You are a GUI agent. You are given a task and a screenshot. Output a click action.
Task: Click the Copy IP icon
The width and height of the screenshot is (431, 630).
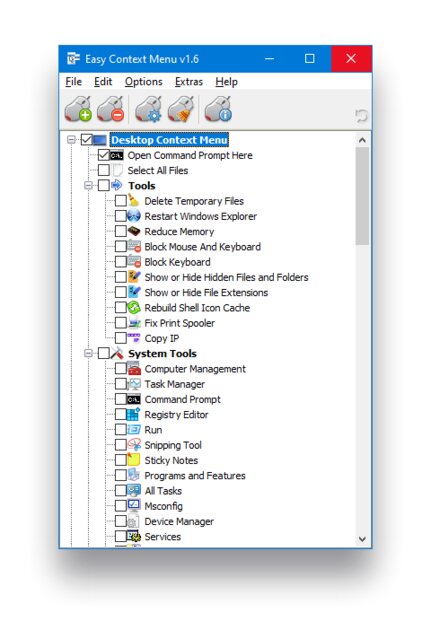[133, 338]
